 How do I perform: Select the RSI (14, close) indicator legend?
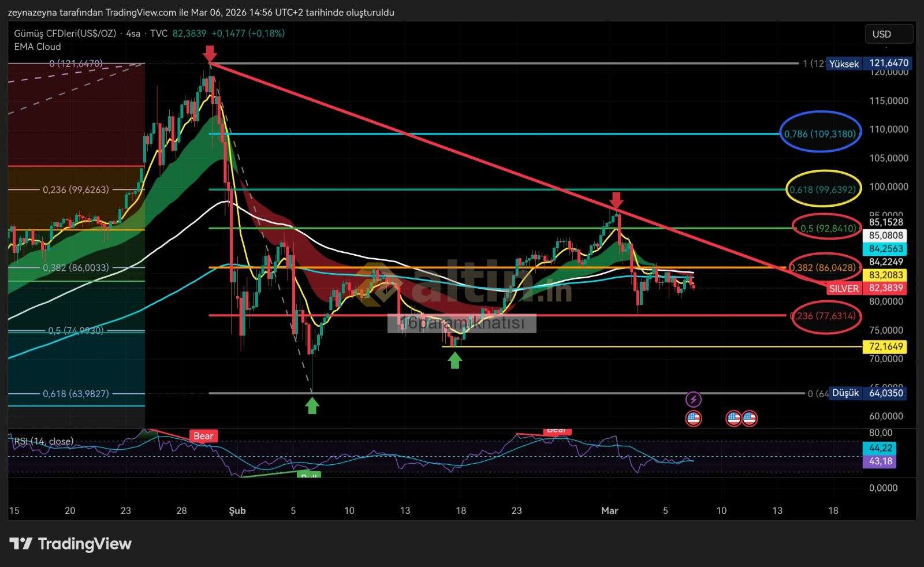(44, 442)
